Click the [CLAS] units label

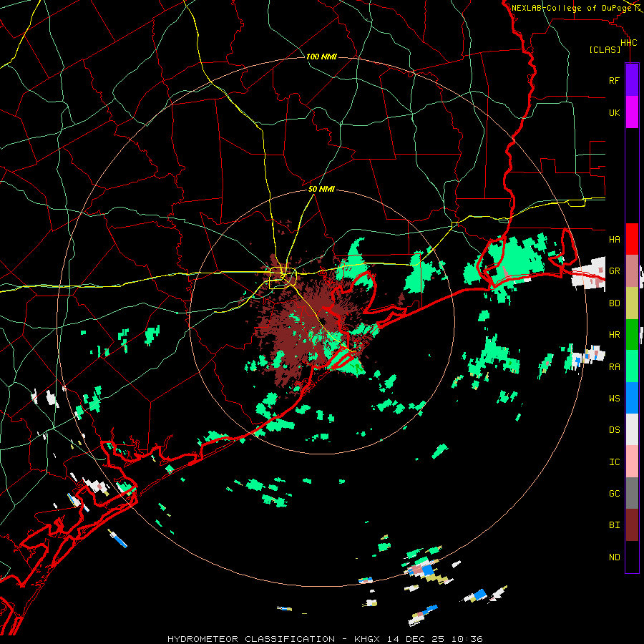pos(605,50)
